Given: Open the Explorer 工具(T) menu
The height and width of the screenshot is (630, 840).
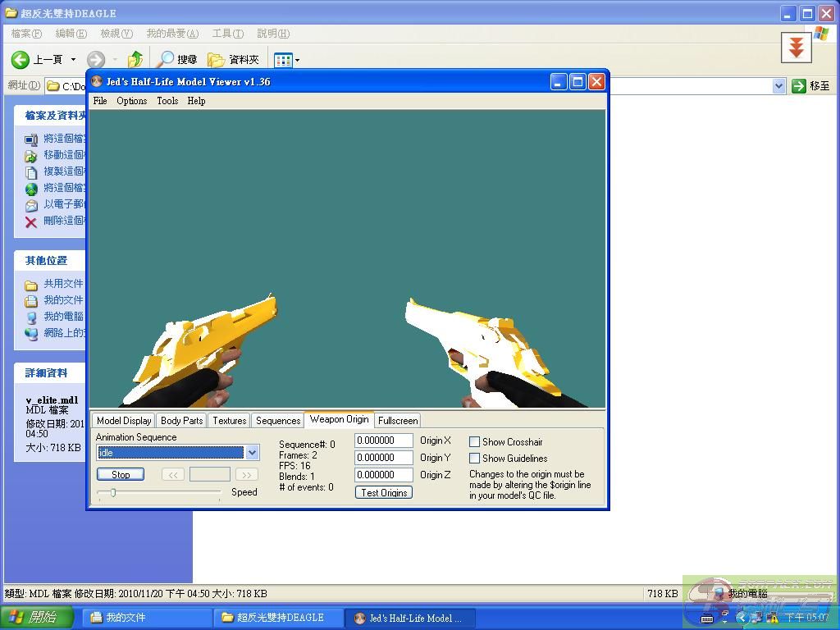Looking at the screenshot, I should coord(228,34).
